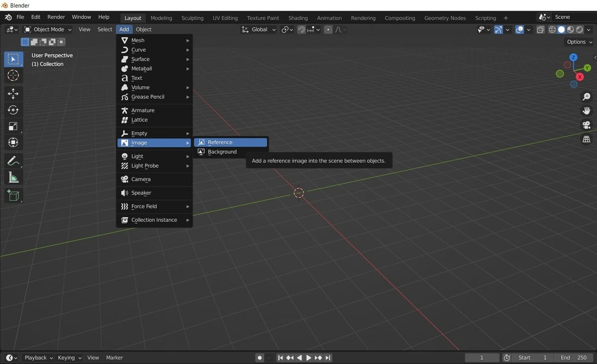Toggle viewport gizmos display
This screenshot has height=364, width=597.
[499, 30]
